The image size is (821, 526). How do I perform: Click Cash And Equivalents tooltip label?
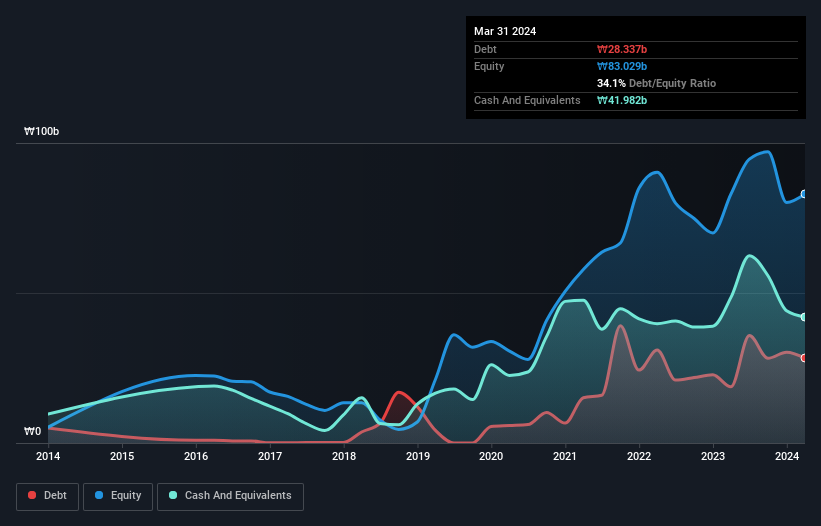click(x=527, y=100)
